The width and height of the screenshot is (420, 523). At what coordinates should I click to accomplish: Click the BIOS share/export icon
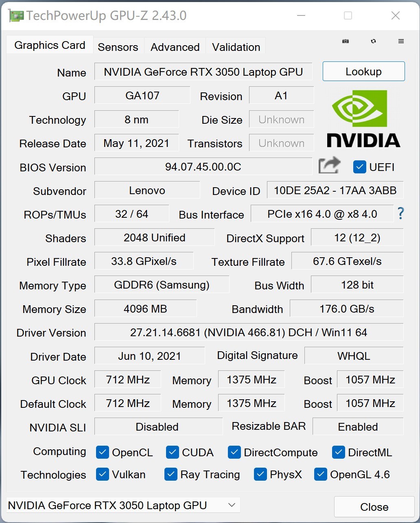point(329,166)
